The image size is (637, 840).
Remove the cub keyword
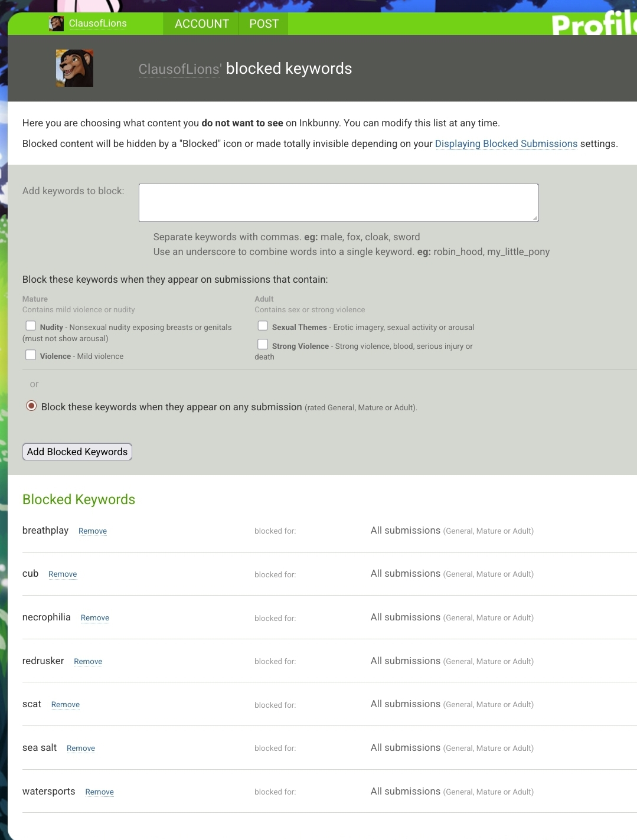tap(63, 574)
